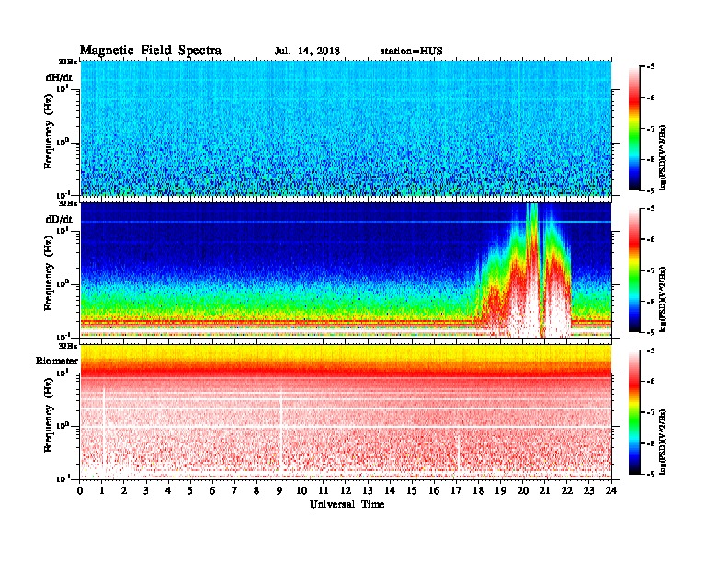This screenshot has width=728, height=563.
Task: Click hour label 0 on the Universal Time axis
Action: pyautogui.click(x=80, y=491)
